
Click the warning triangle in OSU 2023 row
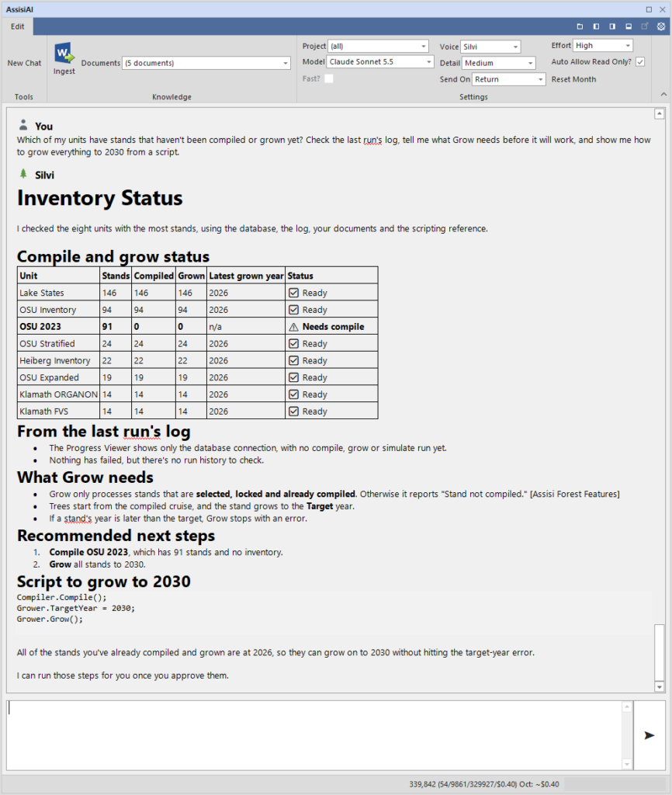coord(293,327)
